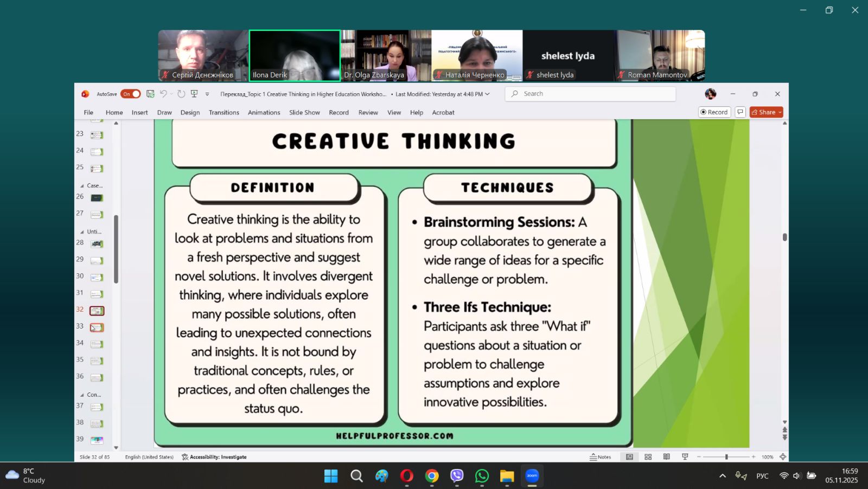
Task: Toggle the AutoSave switch off
Action: pos(131,94)
